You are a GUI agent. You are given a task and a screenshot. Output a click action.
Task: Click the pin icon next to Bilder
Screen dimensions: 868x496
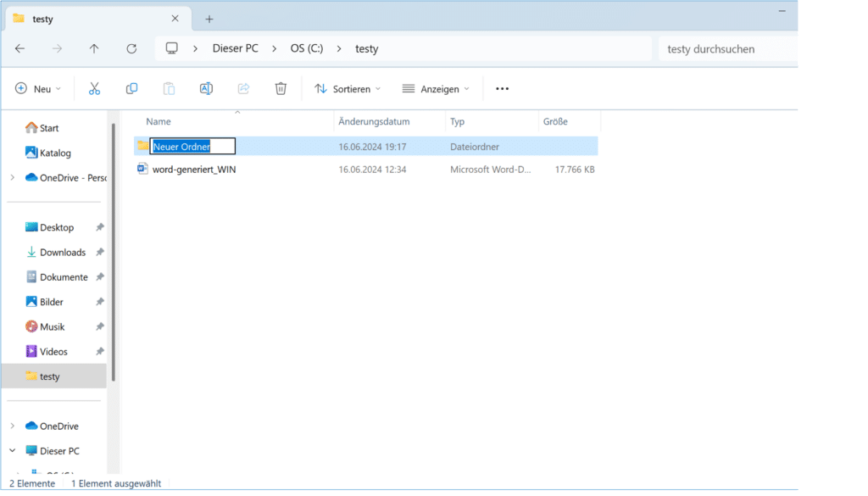pos(100,302)
